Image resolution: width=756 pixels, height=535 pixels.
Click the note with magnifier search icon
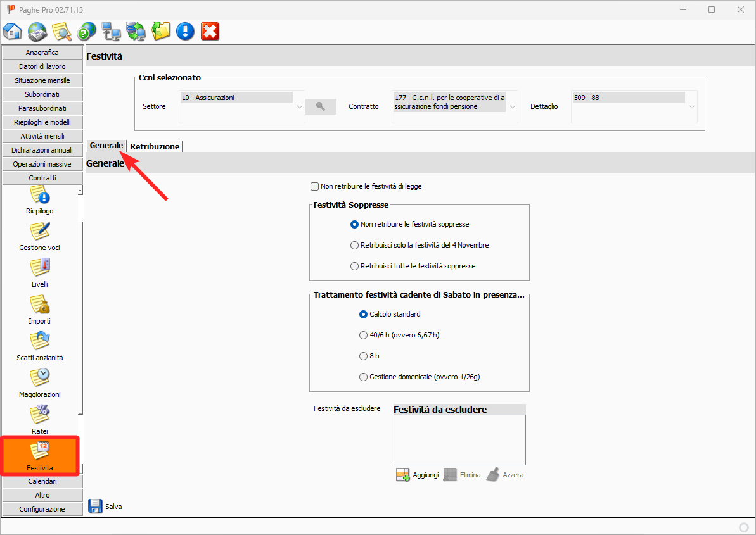click(x=62, y=31)
